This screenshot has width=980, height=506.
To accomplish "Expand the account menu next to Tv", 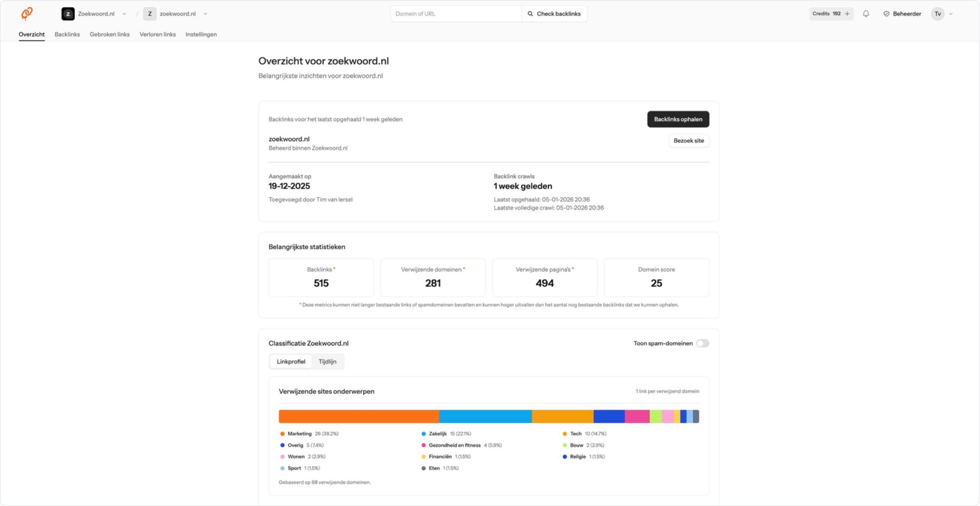I will coord(950,14).
